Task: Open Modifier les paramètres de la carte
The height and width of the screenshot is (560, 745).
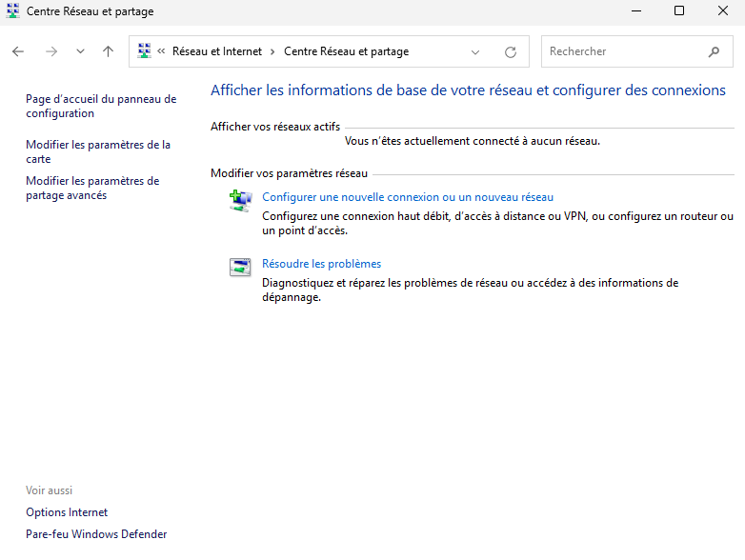Action: (x=97, y=151)
